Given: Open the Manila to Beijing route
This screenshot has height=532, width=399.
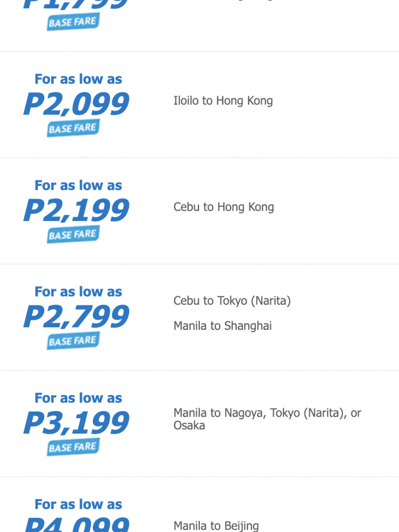Looking at the screenshot, I should [216, 525].
